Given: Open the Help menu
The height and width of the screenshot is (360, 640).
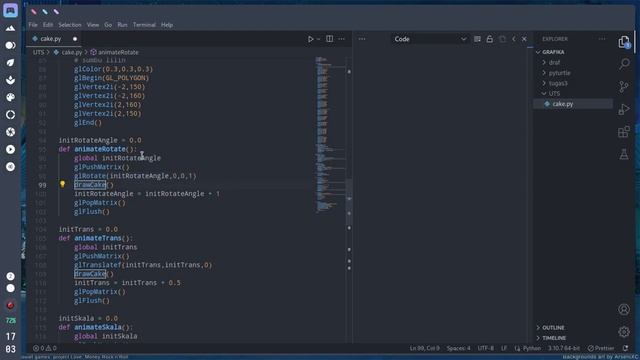Looking at the screenshot, I should click(167, 25).
